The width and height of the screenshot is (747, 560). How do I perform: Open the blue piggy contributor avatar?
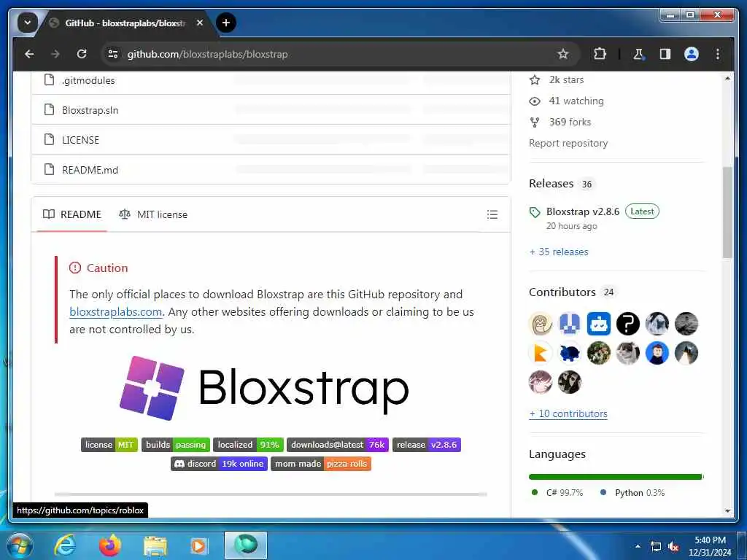click(x=570, y=354)
